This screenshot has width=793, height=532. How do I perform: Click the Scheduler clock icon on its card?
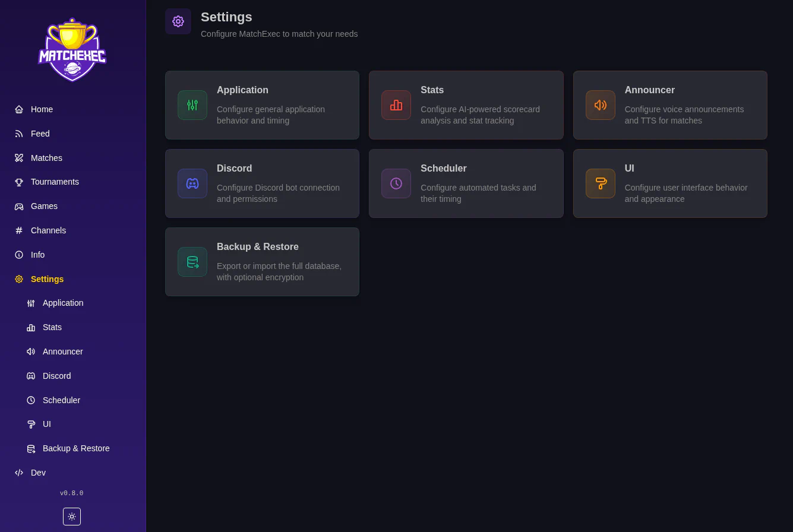click(396, 183)
